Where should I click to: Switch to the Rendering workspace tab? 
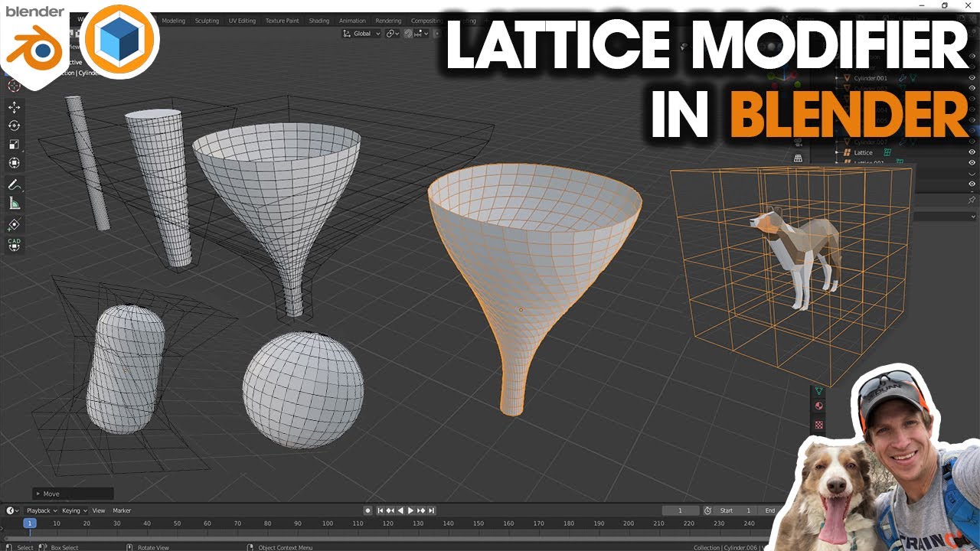[388, 21]
